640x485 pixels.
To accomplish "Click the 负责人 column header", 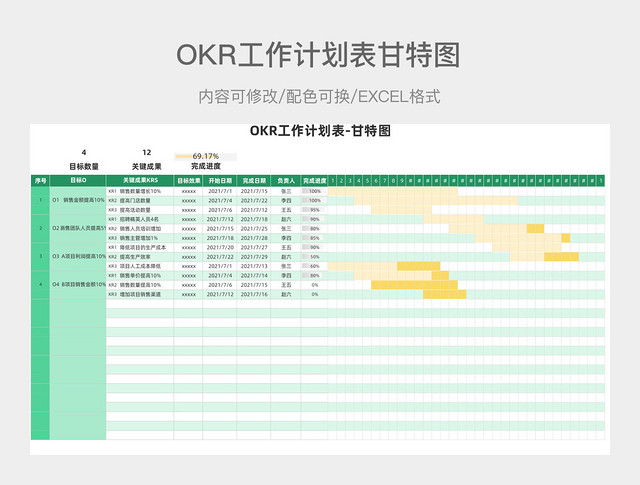I will point(286,180).
